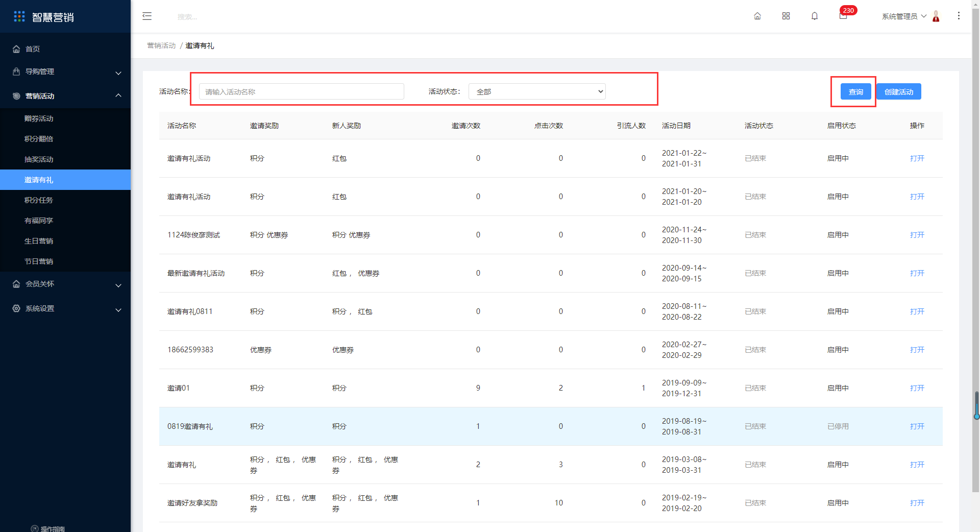Click the 18662599383 activity name

(x=190, y=350)
